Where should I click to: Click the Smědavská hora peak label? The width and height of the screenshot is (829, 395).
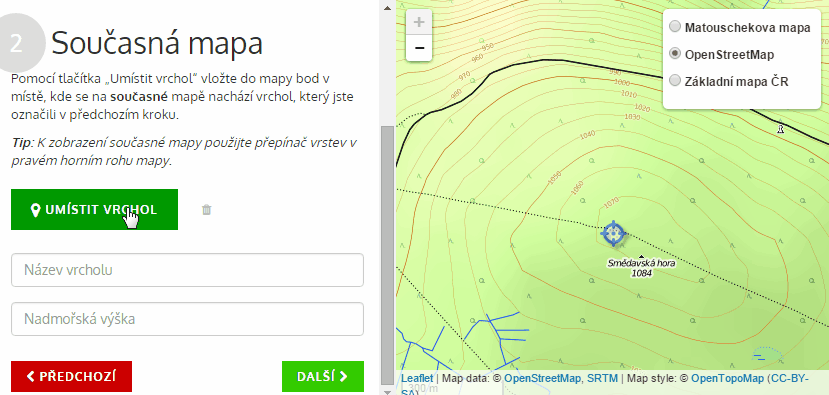click(641, 268)
